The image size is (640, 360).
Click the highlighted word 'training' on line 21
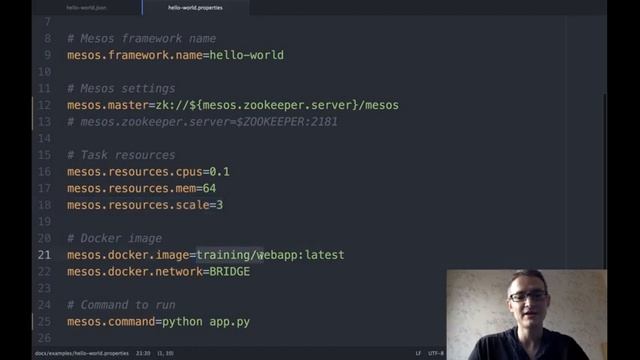(223, 255)
